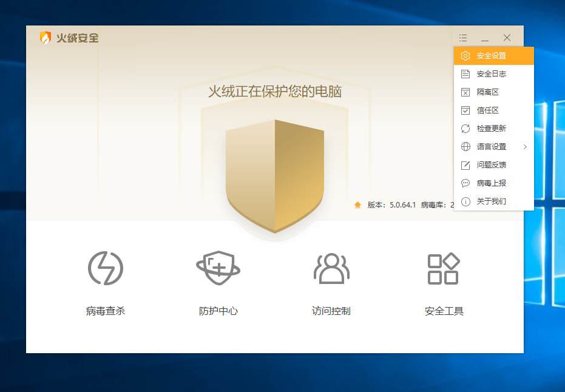This screenshot has width=565, height=392.
Task: Click the large golden shield graphic
Action: coord(275,176)
